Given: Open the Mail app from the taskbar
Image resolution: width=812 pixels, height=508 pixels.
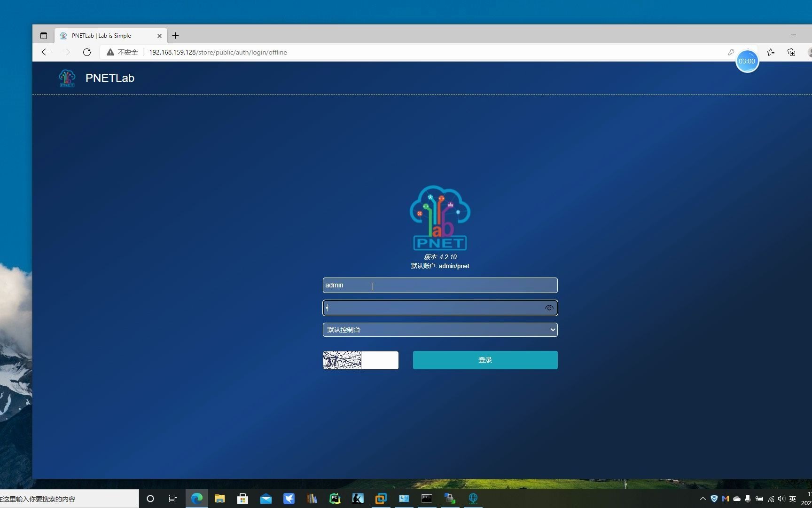Looking at the screenshot, I should (x=265, y=498).
